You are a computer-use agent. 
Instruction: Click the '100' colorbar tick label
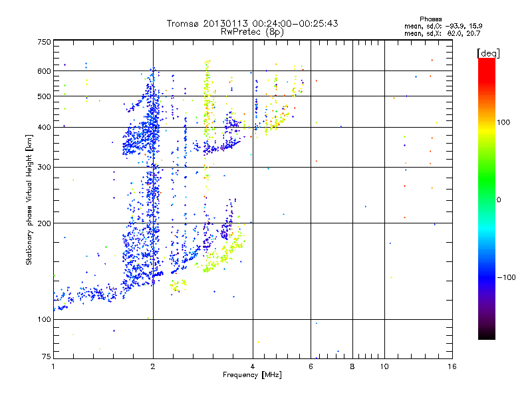[x=503, y=122]
